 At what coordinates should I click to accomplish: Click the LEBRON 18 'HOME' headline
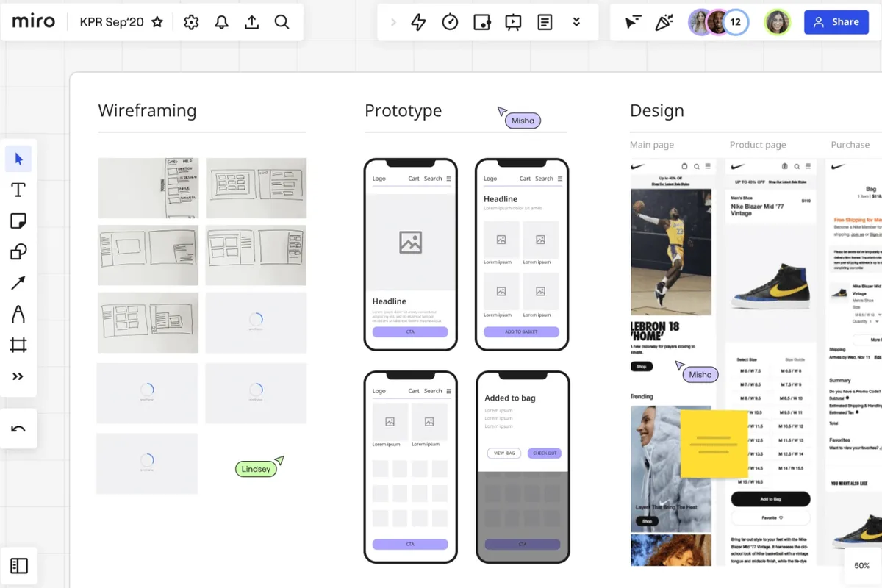655,332
